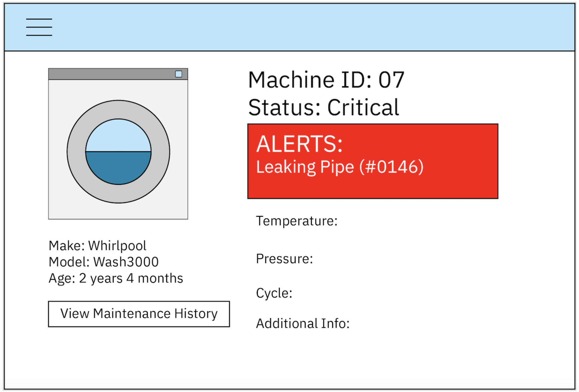The image size is (579, 392).
Task: Click the small indicator square on washer
Action: point(179,74)
